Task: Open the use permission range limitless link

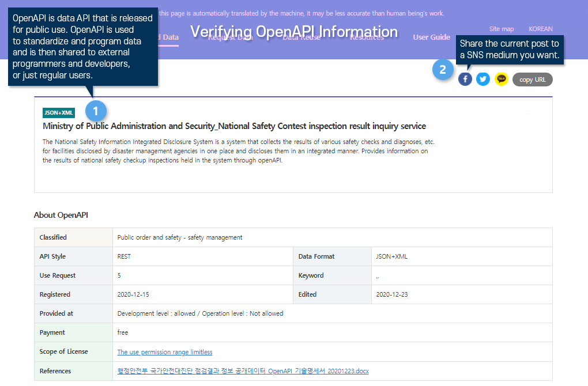Action: coord(165,352)
